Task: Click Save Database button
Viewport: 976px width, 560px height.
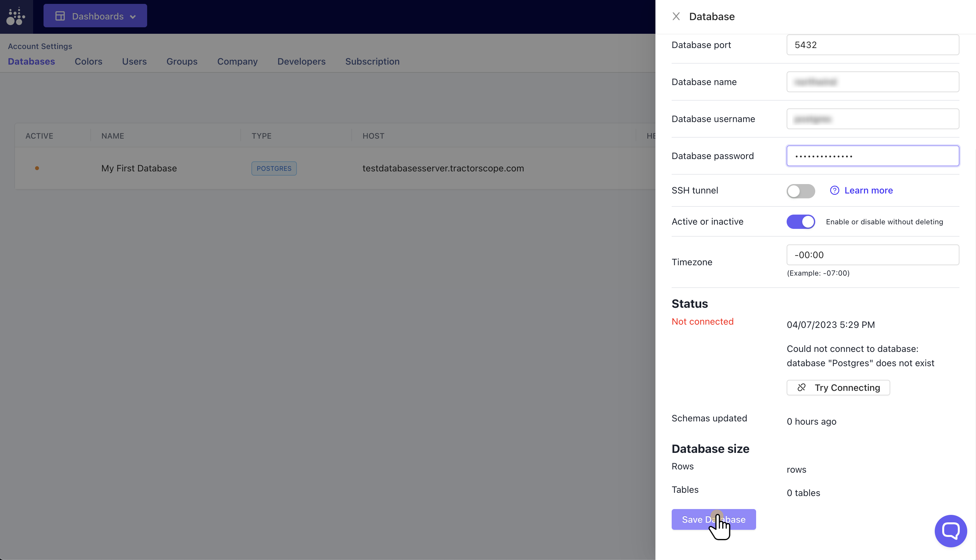Action: click(x=713, y=519)
